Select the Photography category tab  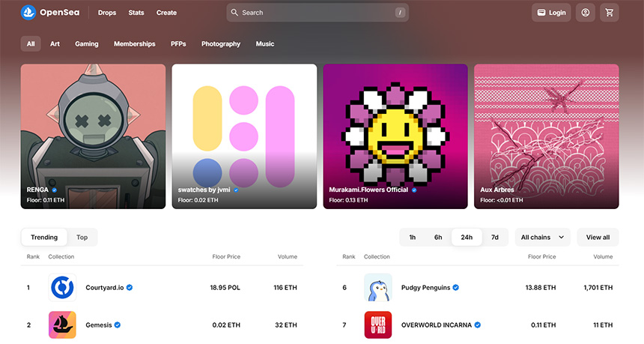(221, 43)
